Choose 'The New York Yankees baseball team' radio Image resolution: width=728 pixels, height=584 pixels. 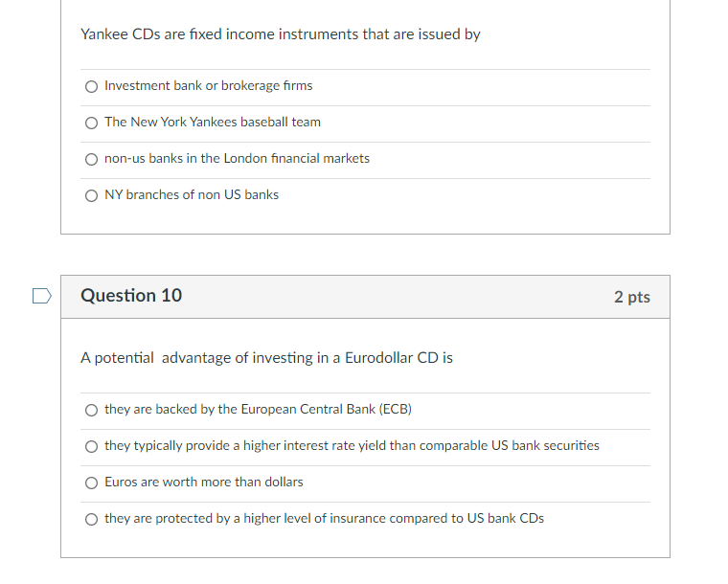pos(91,123)
